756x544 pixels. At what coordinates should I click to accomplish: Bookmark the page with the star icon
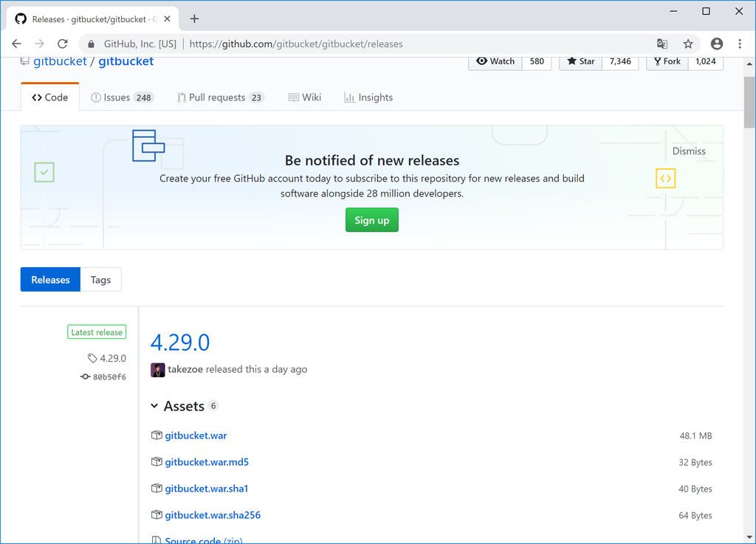click(688, 44)
